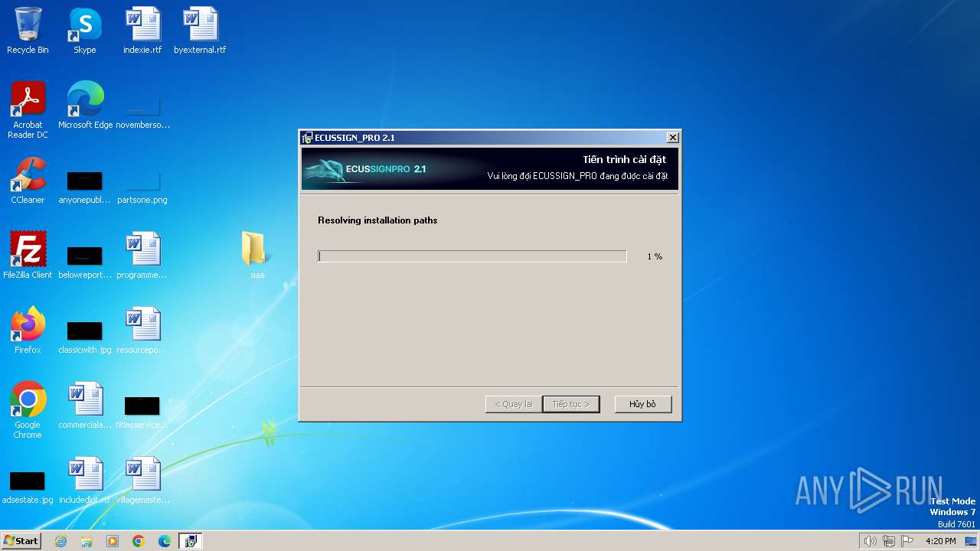Click the network tray icon
980x551 pixels.
click(x=889, y=541)
